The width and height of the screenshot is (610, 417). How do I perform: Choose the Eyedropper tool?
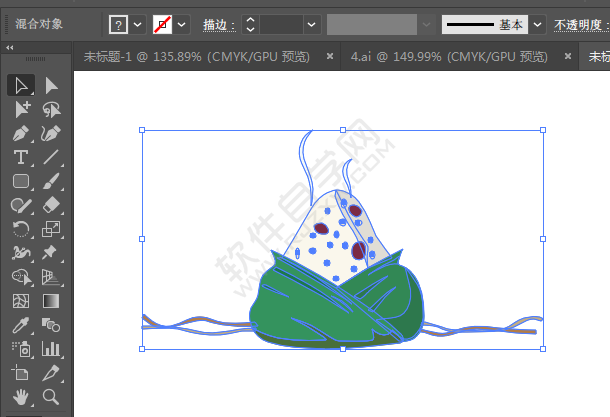coord(21,325)
